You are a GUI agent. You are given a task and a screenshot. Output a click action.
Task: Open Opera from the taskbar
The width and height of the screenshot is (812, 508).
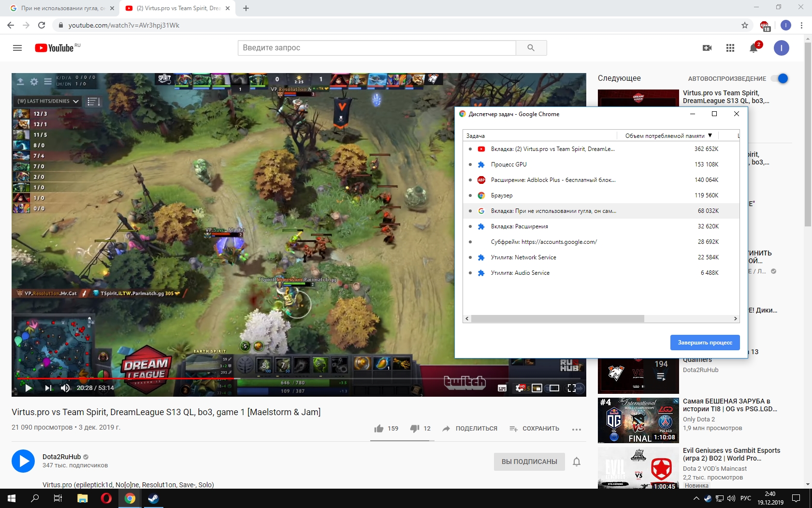(106, 498)
